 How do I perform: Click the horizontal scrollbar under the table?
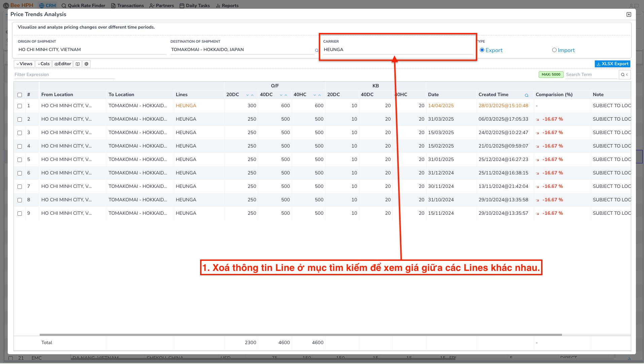coord(300,335)
